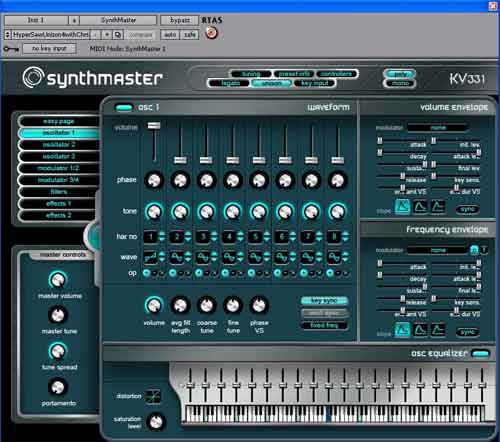Click the key icon beside no key input

[x=11, y=49]
